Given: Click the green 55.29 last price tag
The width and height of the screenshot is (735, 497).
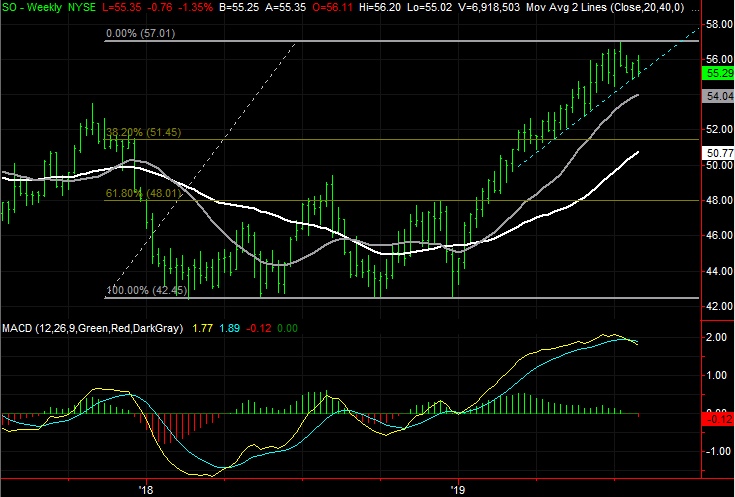Looking at the screenshot, I should (x=718, y=73).
